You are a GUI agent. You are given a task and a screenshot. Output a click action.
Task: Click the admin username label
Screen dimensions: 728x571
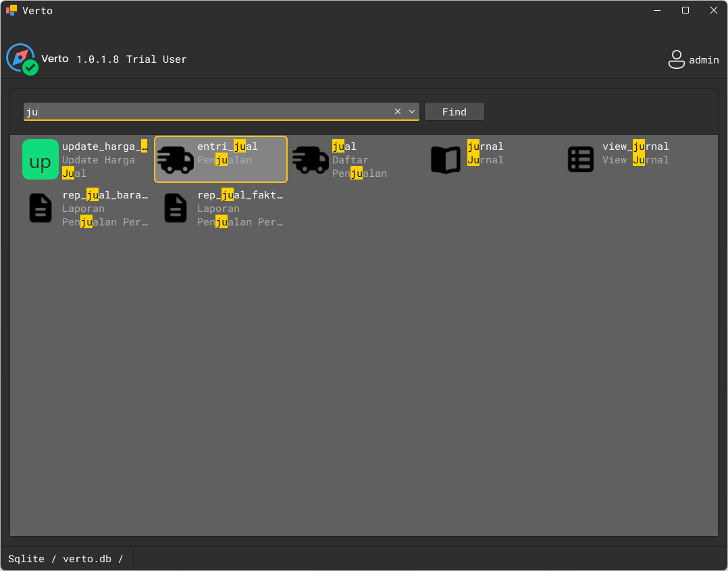704,60
